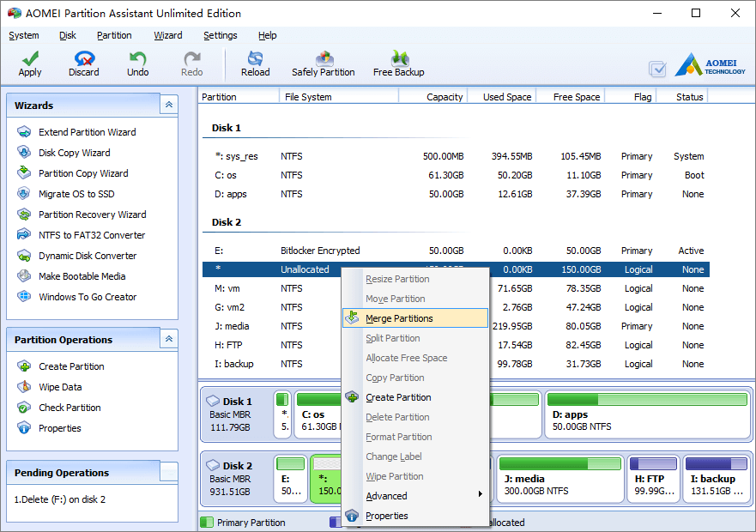Click the checklist icon beside AOMEI logo
This screenshot has width=756, height=532.
[657, 69]
